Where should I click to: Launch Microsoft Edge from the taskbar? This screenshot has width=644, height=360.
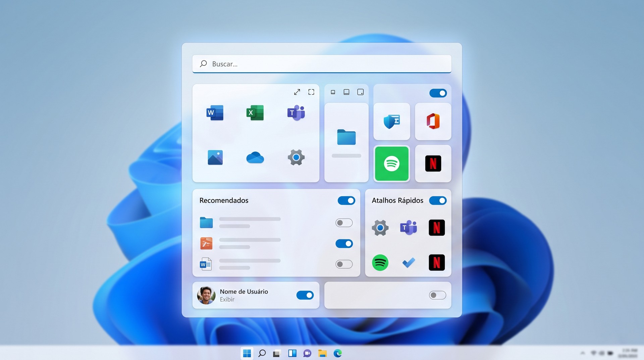[337, 353]
